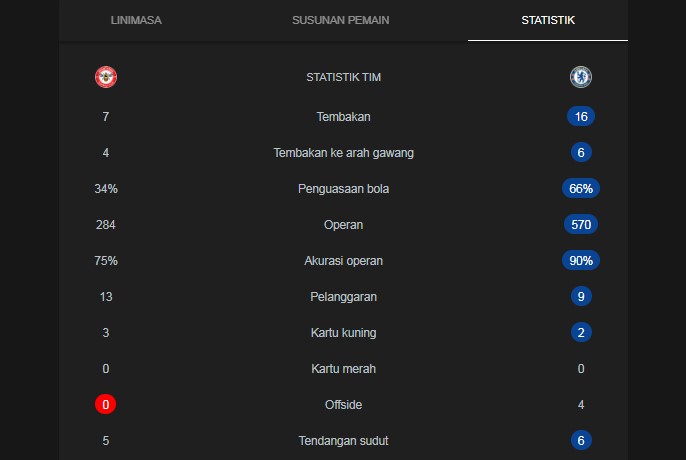Click the blue 16 shots badge

581,116
